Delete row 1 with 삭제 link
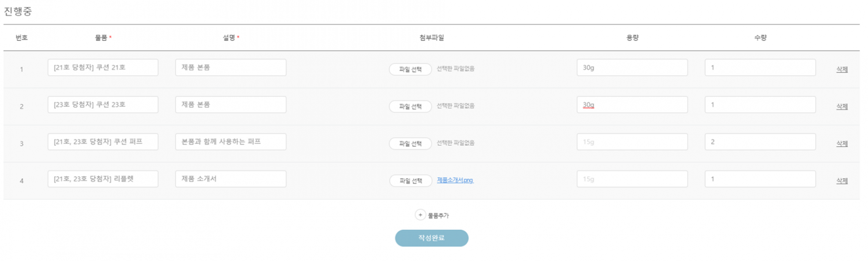 pos(842,69)
